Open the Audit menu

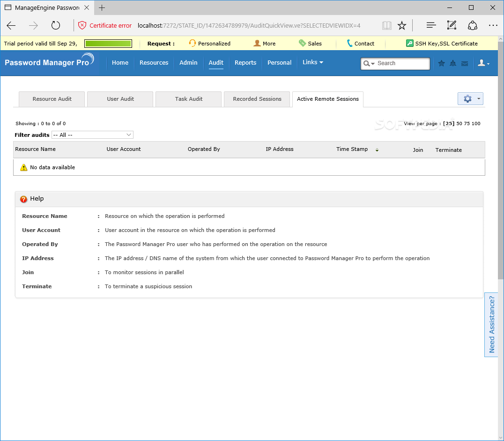point(216,63)
